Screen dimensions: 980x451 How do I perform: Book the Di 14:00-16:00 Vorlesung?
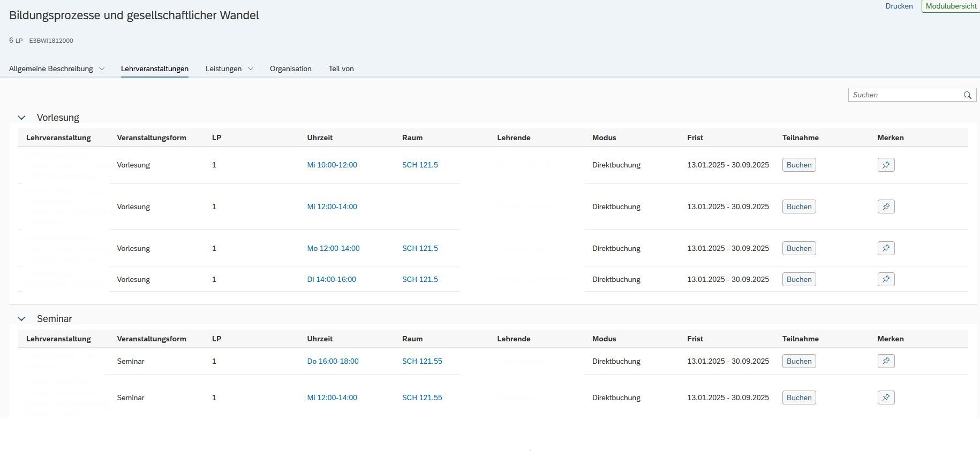point(799,279)
